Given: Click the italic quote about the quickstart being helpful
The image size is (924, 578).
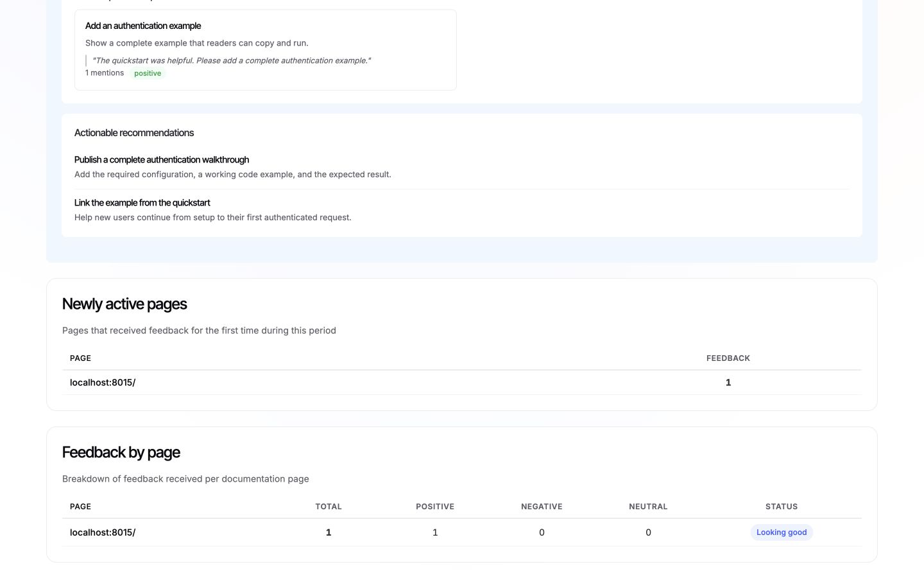Looking at the screenshot, I should (x=232, y=60).
